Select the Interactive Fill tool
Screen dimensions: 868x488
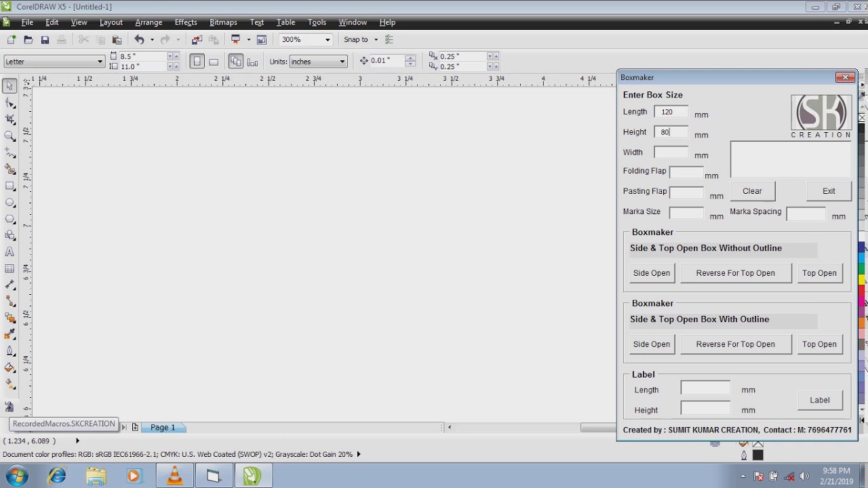click(x=9, y=384)
